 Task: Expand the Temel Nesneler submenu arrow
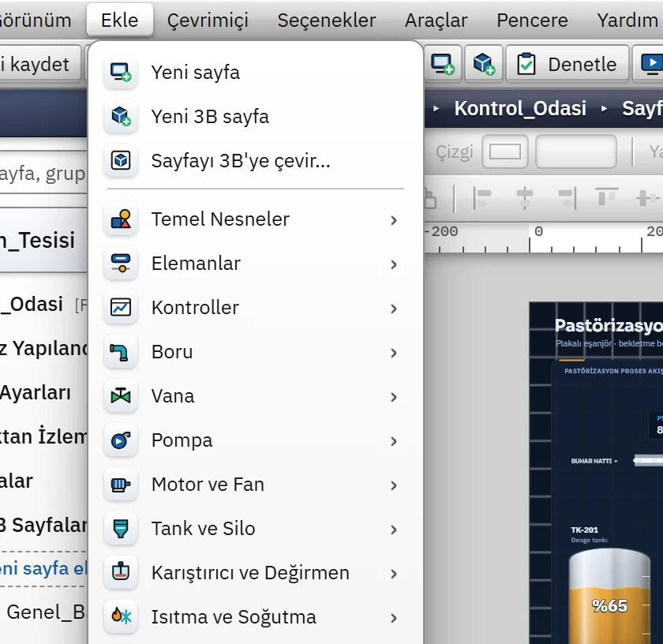(x=394, y=220)
